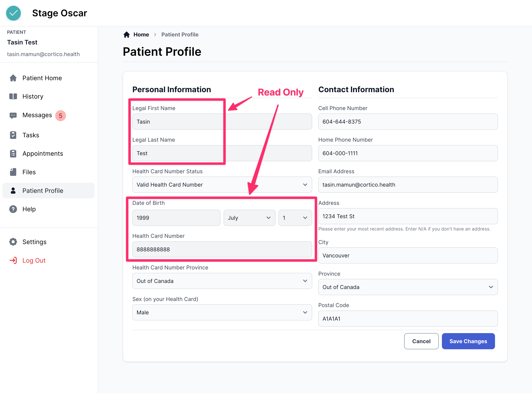Click the Cancel button

pyautogui.click(x=421, y=341)
